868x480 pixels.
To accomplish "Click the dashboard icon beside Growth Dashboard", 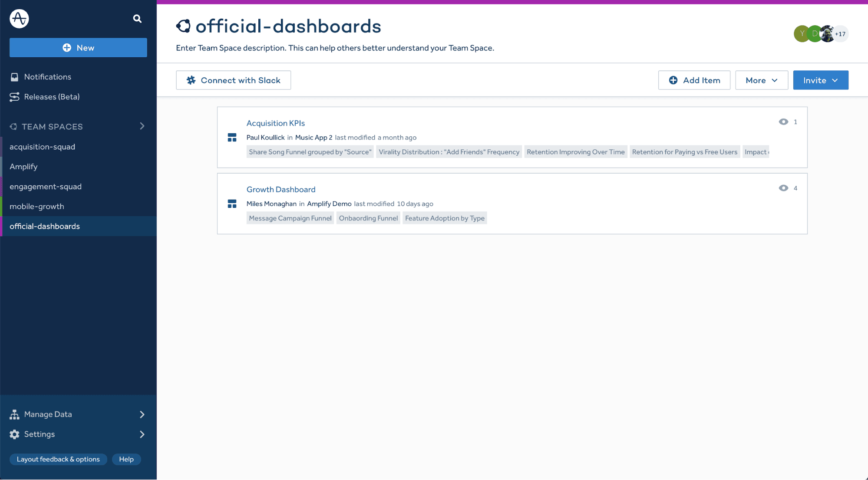I will click(232, 204).
